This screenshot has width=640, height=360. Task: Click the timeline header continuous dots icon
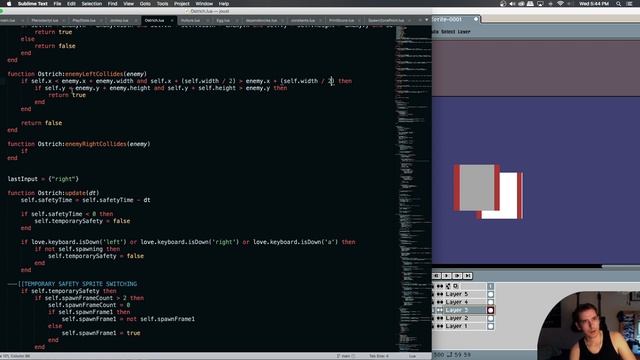440,286
